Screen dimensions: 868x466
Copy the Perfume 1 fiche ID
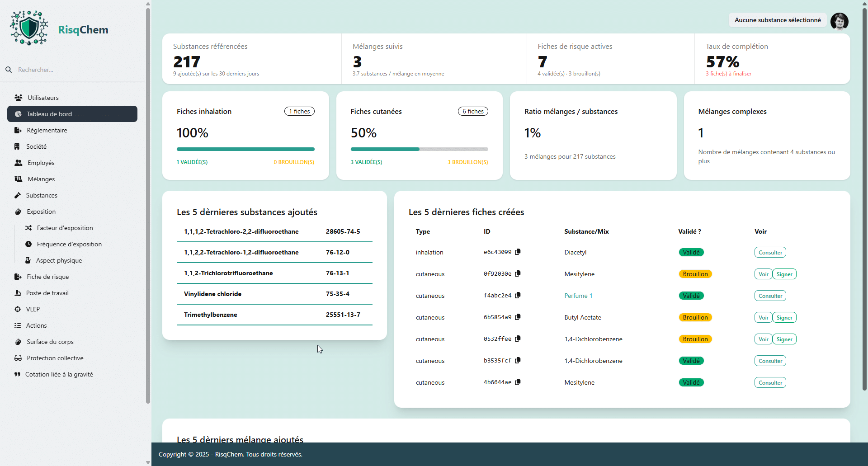pos(518,295)
